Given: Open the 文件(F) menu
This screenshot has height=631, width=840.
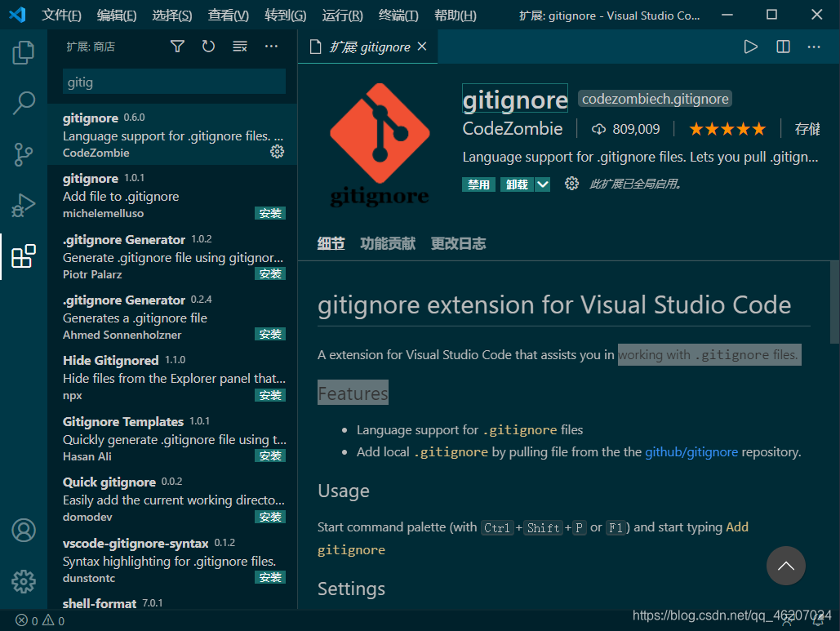Looking at the screenshot, I should click(x=61, y=15).
